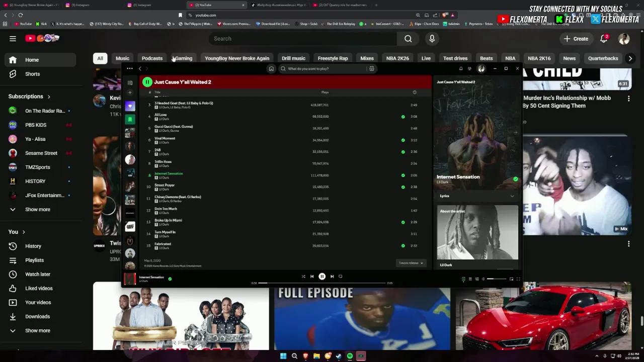The height and width of the screenshot is (362, 644).
Task: Open YouTube notifications bell
Action: point(604,39)
